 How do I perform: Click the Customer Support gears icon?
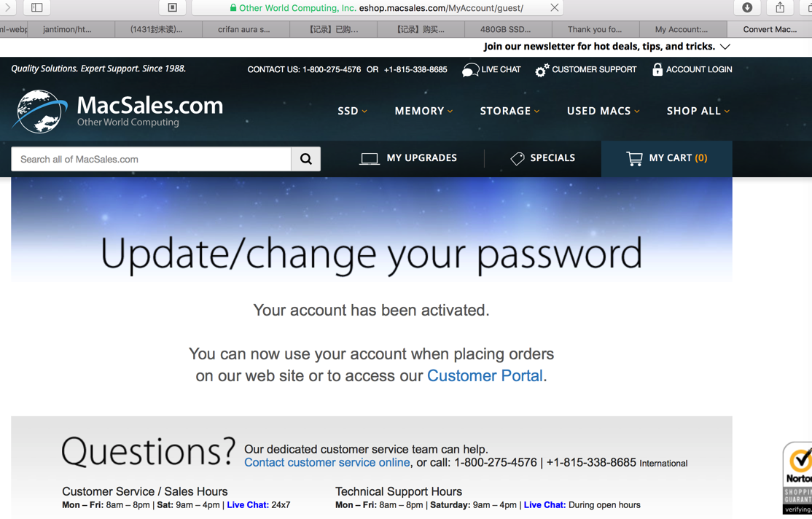[x=542, y=70]
